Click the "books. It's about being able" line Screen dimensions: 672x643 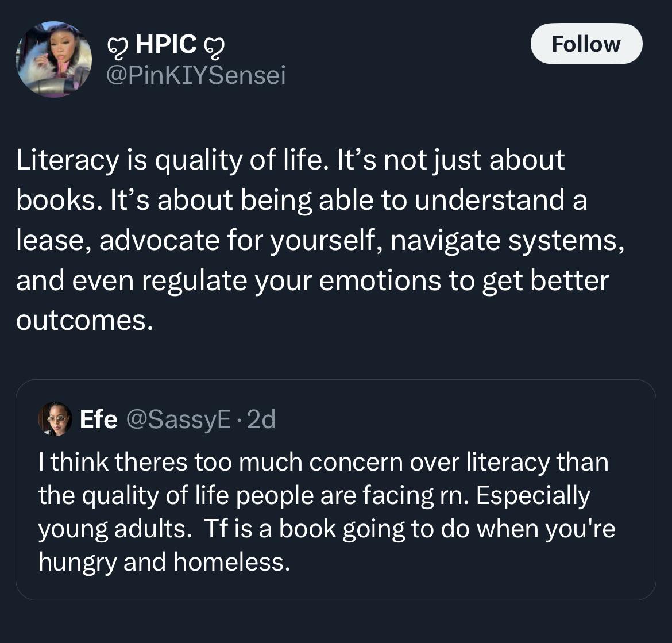point(302,200)
